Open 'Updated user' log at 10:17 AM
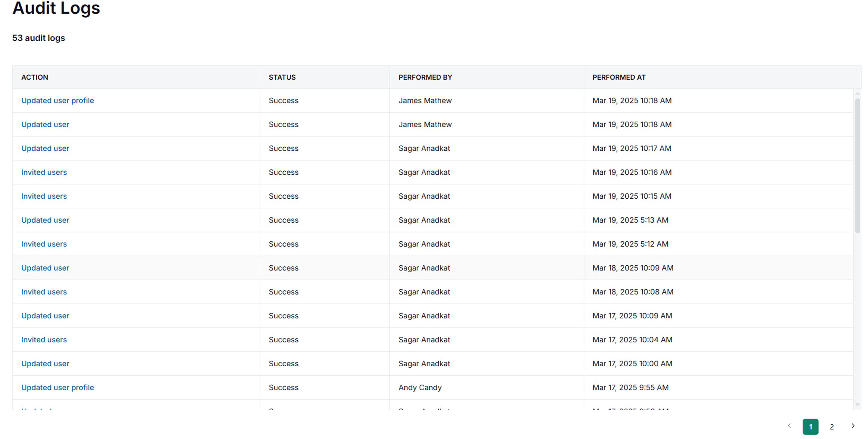Viewport: 868px width, 439px height. [45, 148]
